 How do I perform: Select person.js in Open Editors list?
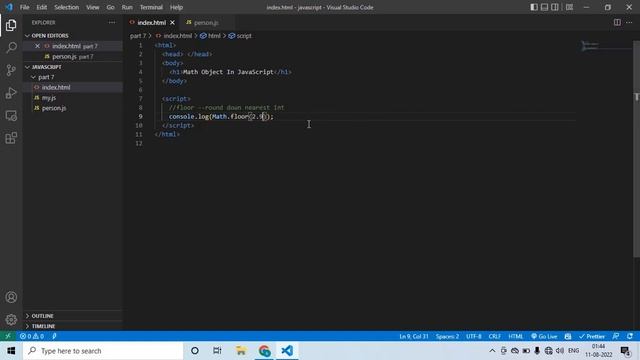tap(73, 56)
